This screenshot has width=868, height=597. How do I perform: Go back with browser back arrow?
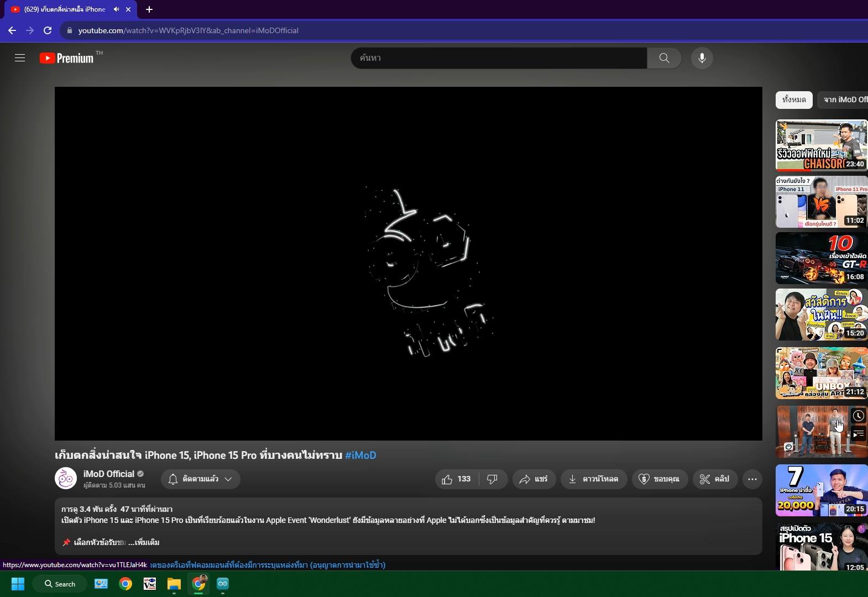[12, 30]
